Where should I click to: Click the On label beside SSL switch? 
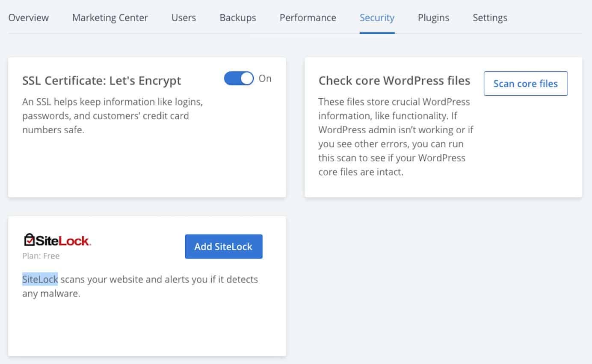tap(265, 79)
